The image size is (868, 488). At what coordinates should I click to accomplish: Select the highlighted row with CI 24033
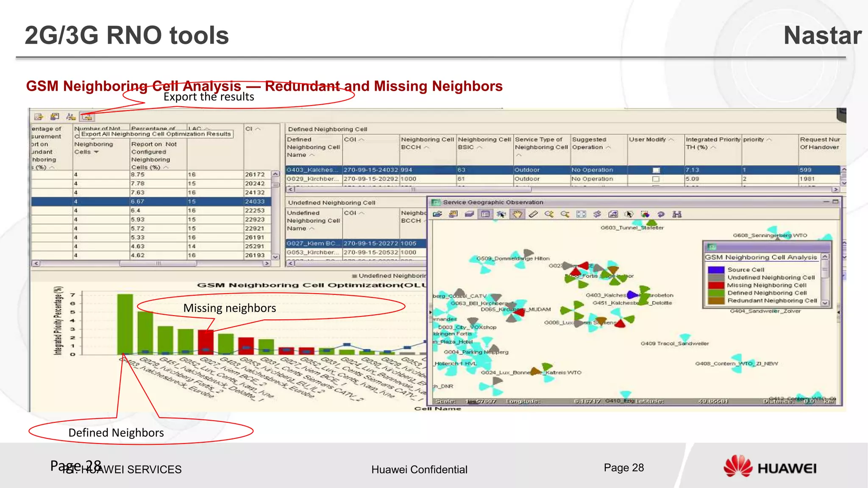click(x=151, y=202)
